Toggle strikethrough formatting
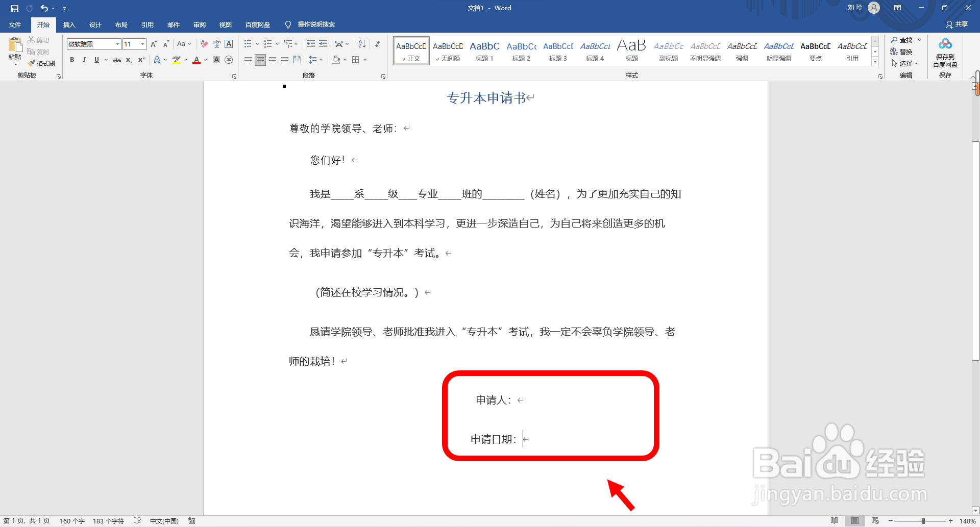 [117, 60]
